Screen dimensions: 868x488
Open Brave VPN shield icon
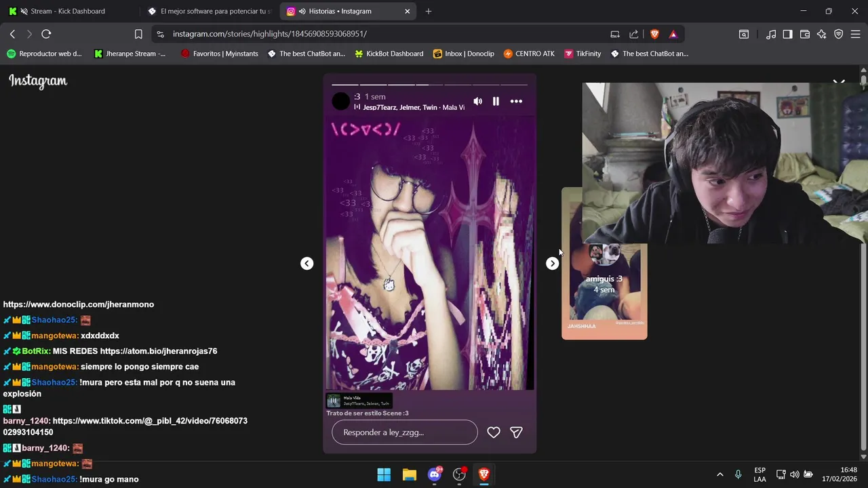[839, 34]
